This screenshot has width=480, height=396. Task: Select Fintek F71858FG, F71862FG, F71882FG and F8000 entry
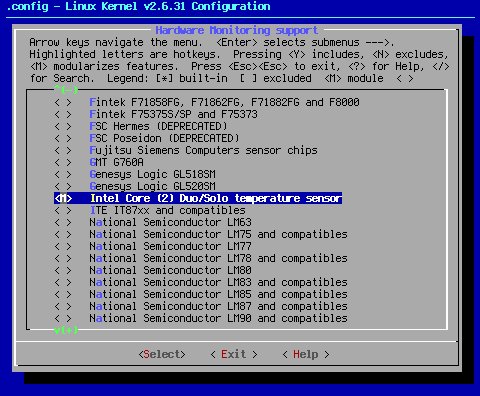click(x=224, y=102)
